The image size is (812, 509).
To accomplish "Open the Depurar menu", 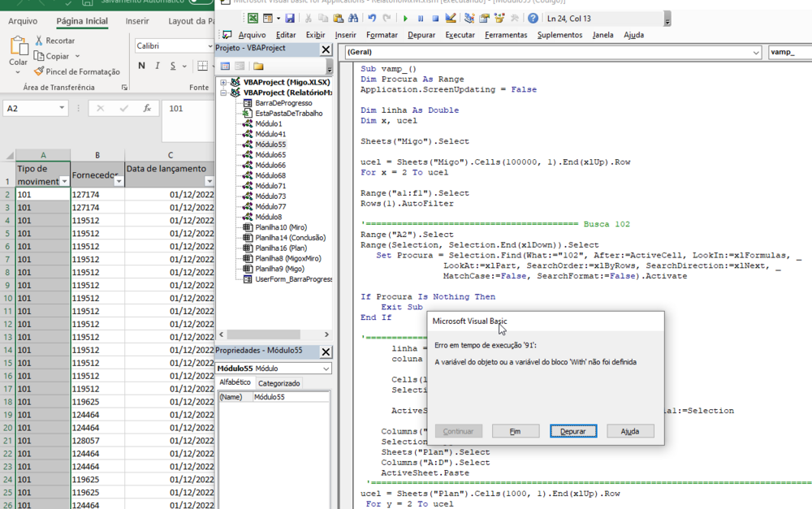I will click(x=421, y=35).
